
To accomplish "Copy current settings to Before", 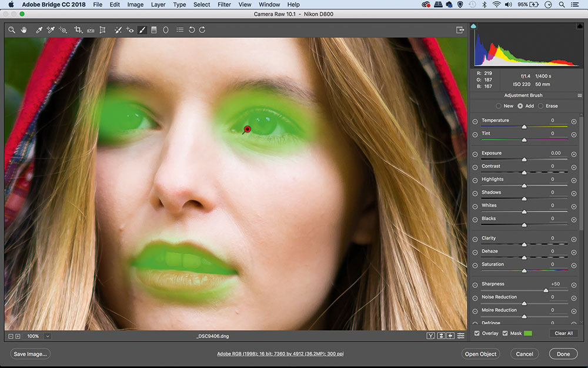I will coord(451,336).
